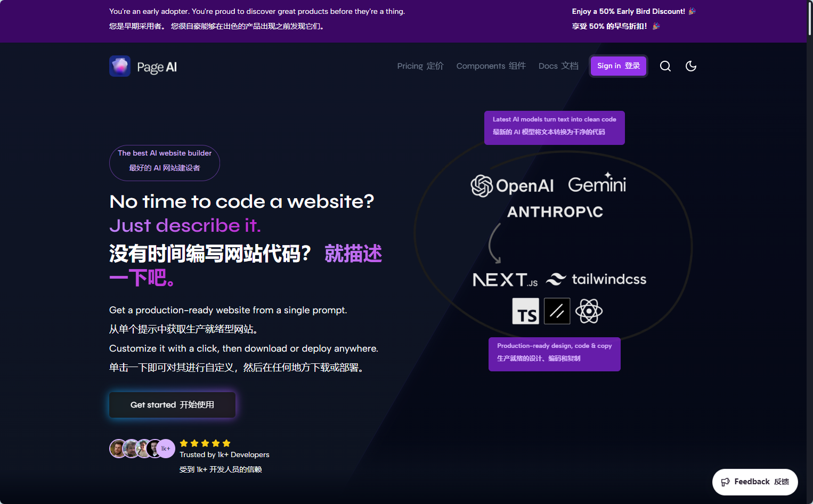This screenshot has width=813, height=504.
Task: Click the megaphone icon in Feedback
Action: [726, 482]
